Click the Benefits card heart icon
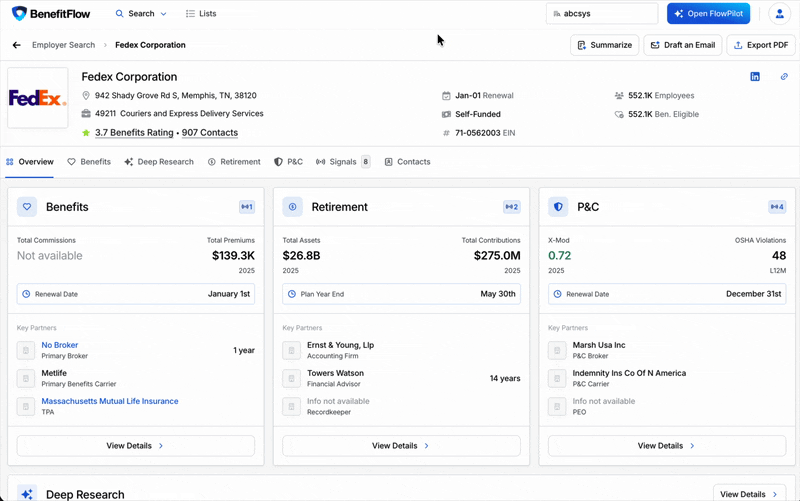The height and width of the screenshot is (501, 800). [x=27, y=207]
